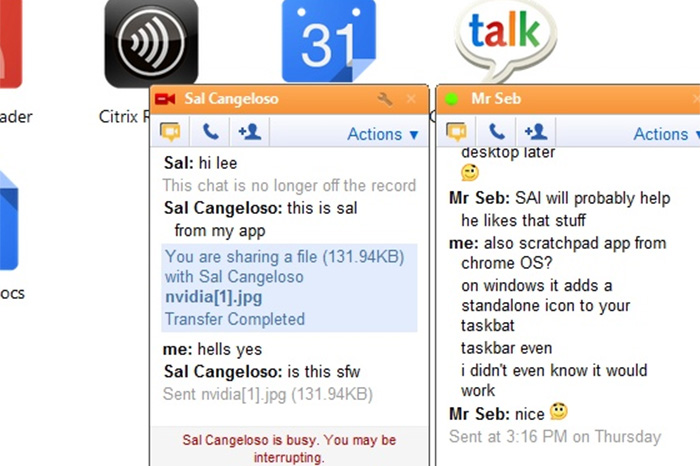The image size is (700, 466).
Task: Click the red camera status icon beside Sal Cangeloso
Action: point(165,99)
